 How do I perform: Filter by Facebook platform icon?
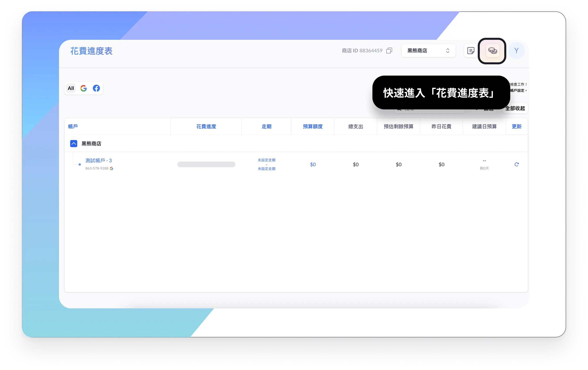pos(96,88)
